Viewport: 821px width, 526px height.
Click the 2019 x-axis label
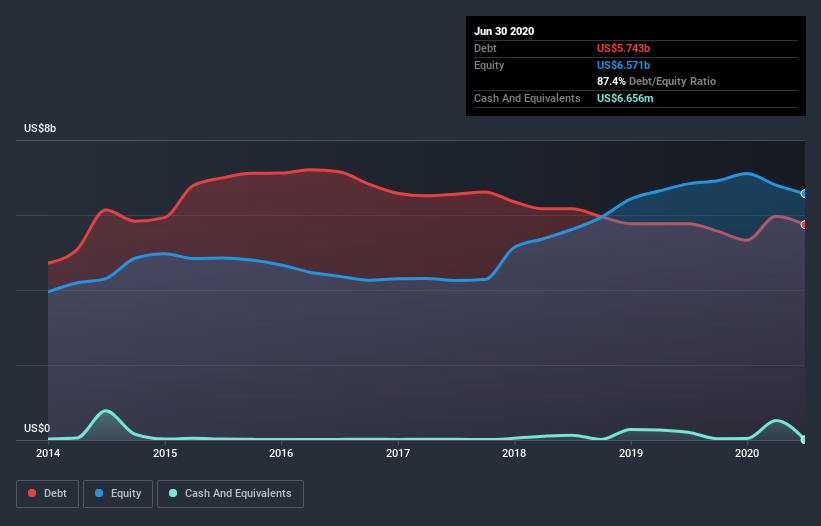pos(631,453)
